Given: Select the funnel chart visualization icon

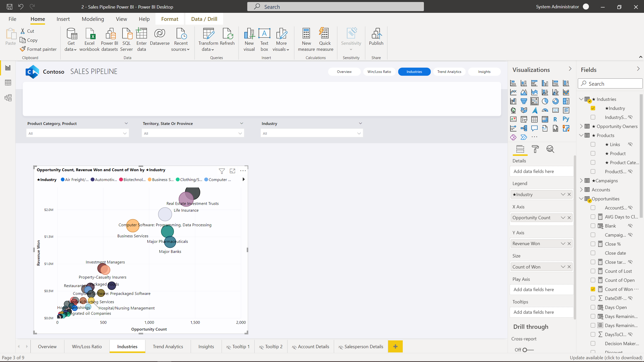Looking at the screenshot, I should [x=524, y=101].
